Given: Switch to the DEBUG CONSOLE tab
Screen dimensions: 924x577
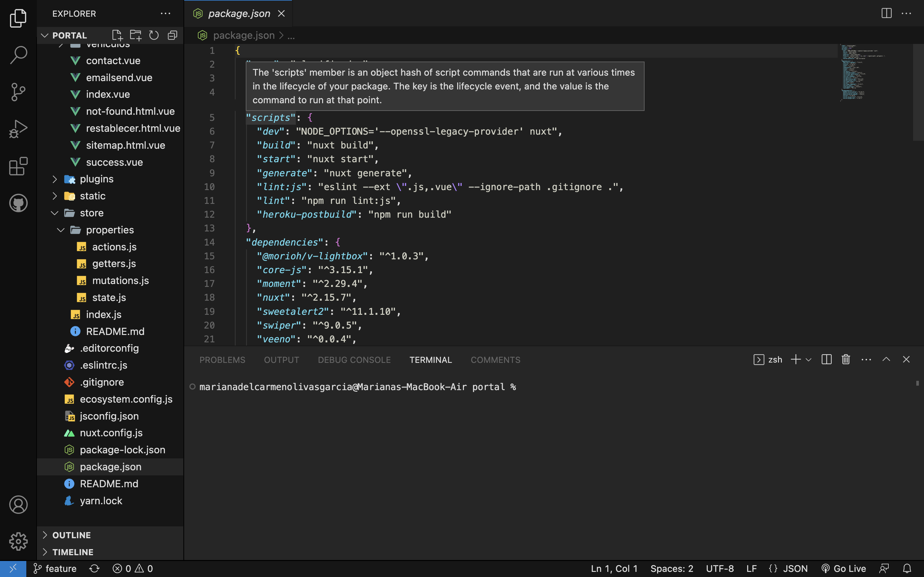Looking at the screenshot, I should [x=354, y=360].
